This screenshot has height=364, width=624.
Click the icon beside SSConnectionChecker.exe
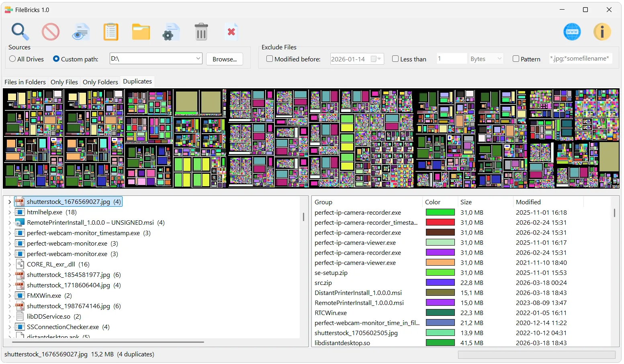[20, 327]
